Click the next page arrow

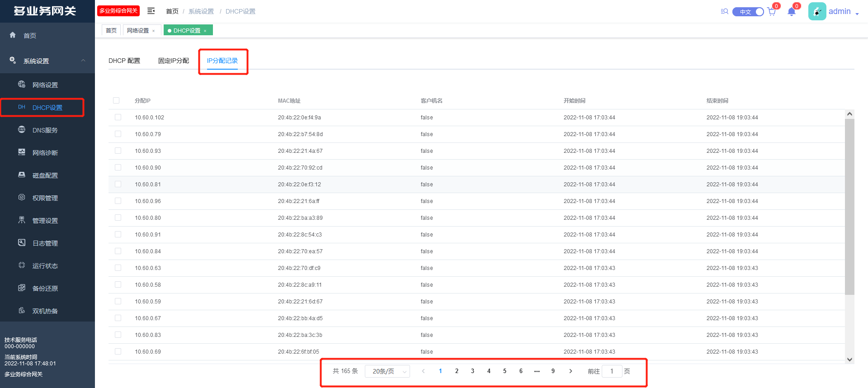point(571,371)
